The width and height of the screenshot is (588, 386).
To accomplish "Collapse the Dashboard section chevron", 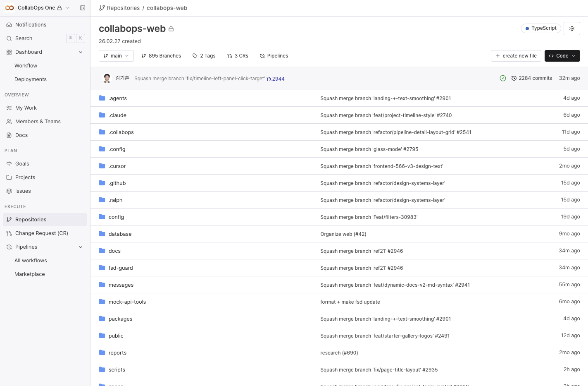I will pos(81,52).
